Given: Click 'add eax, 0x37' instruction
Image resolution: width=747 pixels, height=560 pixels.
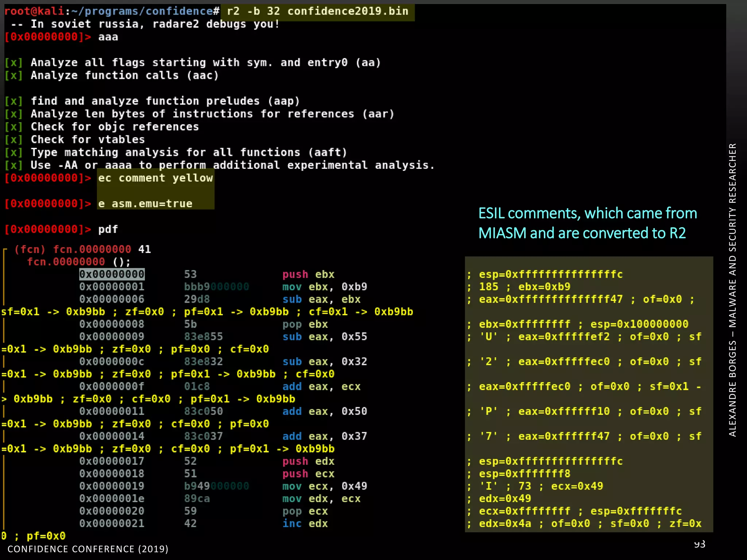Looking at the screenshot, I should pos(325,436).
